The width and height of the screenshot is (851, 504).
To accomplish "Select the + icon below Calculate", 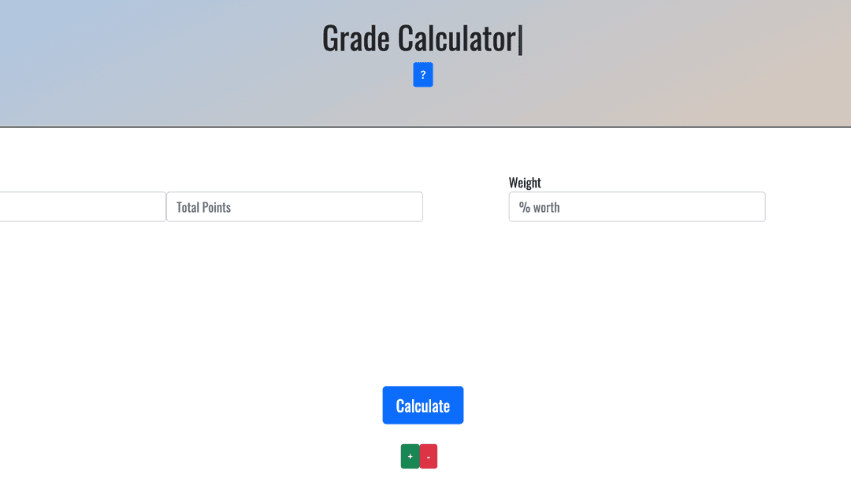I will [410, 456].
